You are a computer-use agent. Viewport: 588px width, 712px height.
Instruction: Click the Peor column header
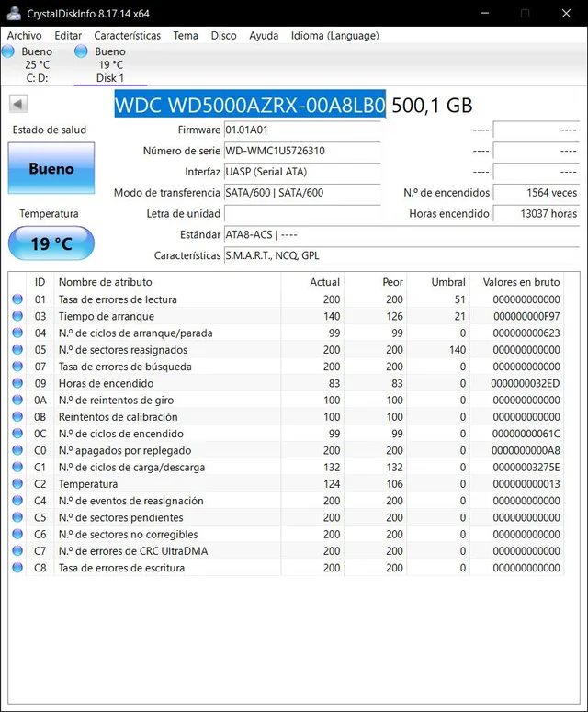pyautogui.click(x=376, y=282)
